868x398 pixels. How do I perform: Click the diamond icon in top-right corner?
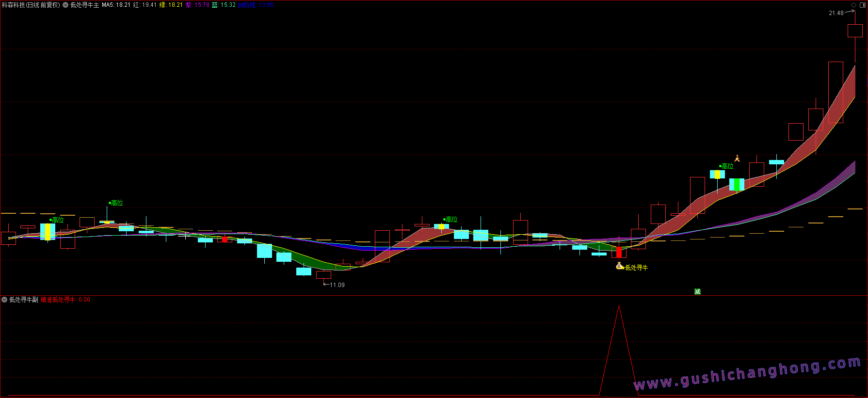coord(854,5)
